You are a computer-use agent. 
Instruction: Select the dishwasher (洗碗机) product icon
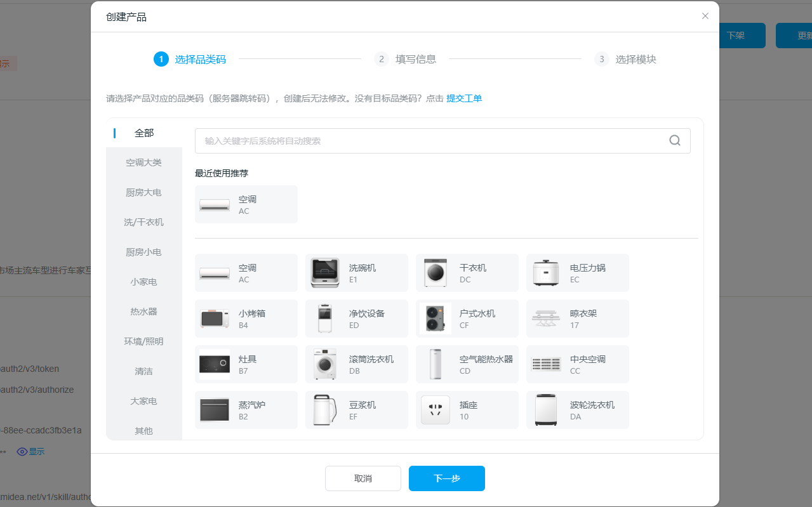[x=325, y=273]
